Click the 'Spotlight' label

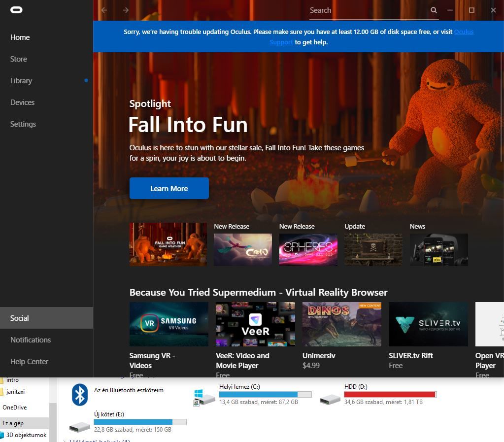click(x=150, y=103)
